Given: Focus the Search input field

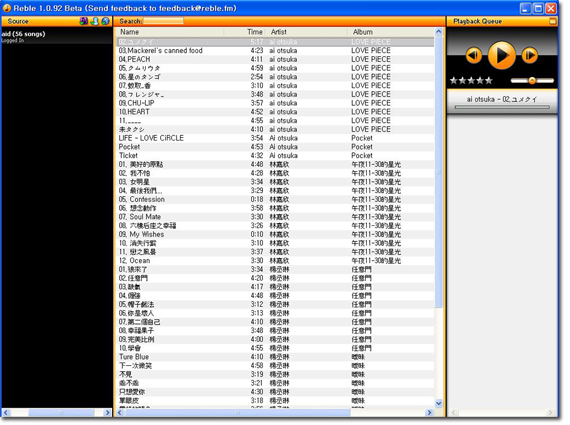Looking at the screenshot, I should 163,21.
